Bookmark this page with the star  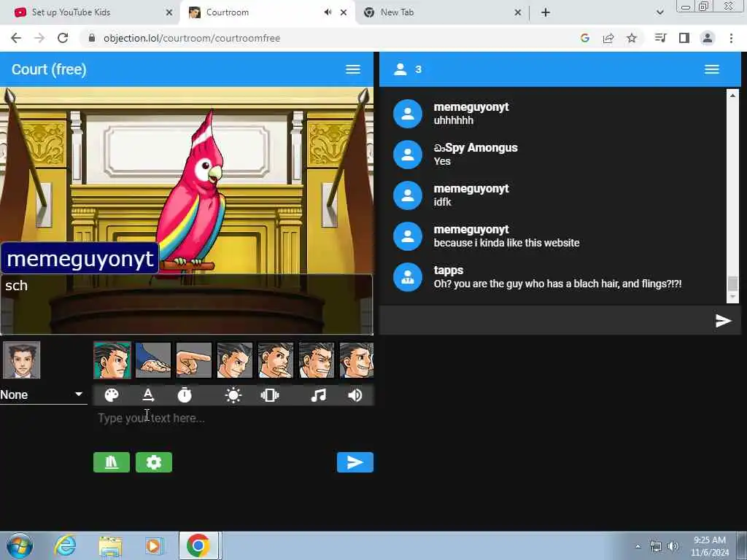tap(632, 38)
